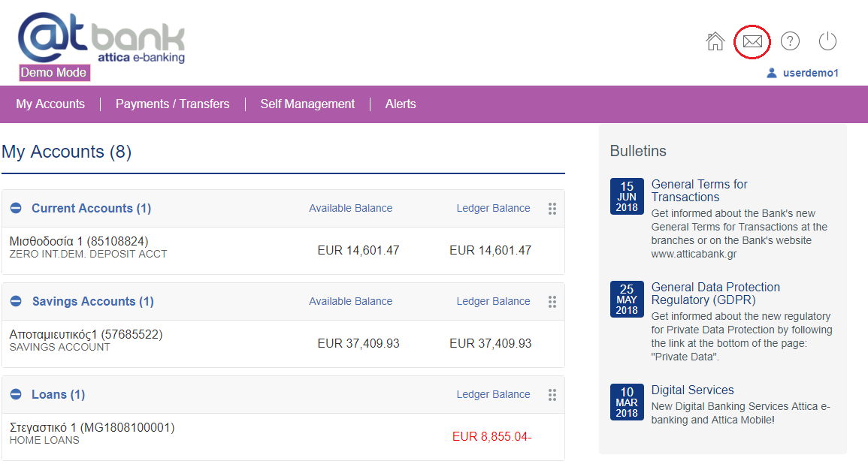Collapse the Loans section
868x464 pixels.
(16, 394)
